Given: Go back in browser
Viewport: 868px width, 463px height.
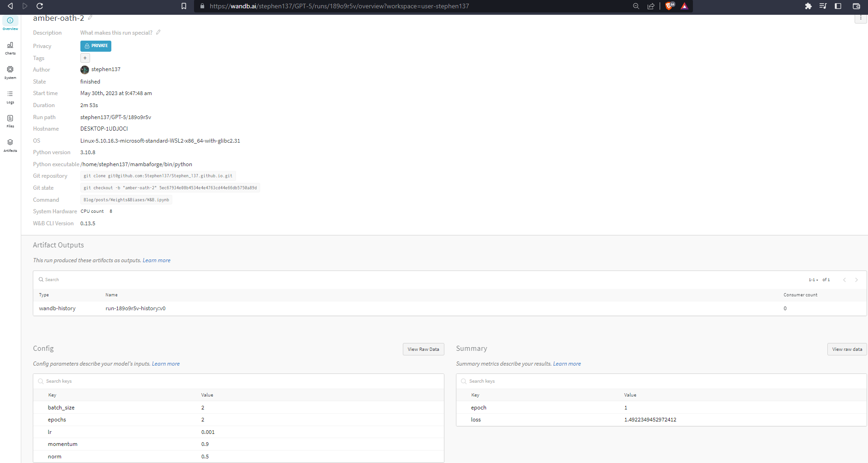Looking at the screenshot, I should click(10, 6).
